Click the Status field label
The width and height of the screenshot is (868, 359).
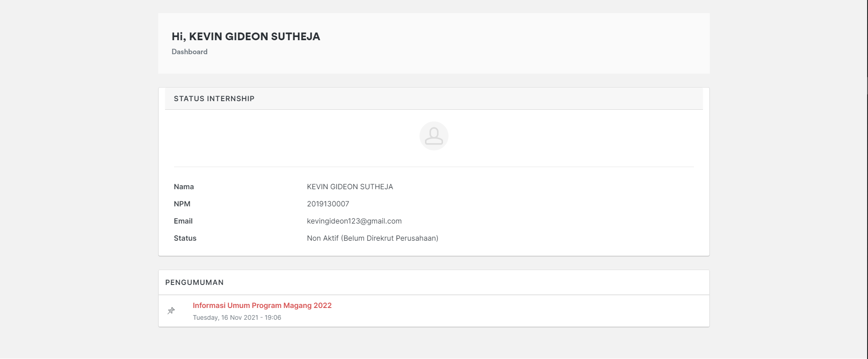pos(185,238)
